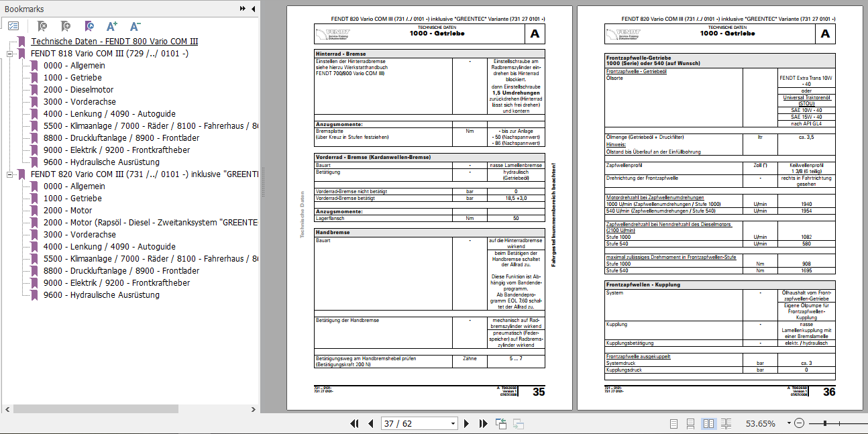Open 3000 - Vorderachse under FENDT 818
The width and height of the screenshot is (868, 434).
point(80,102)
